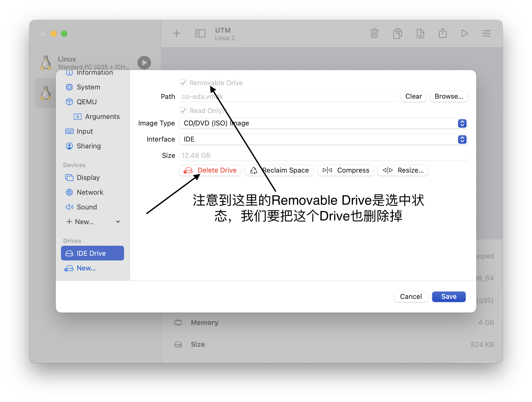Click the Compress button
Image resolution: width=532 pixels, height=402 pixels.
[x=346, y=170]
